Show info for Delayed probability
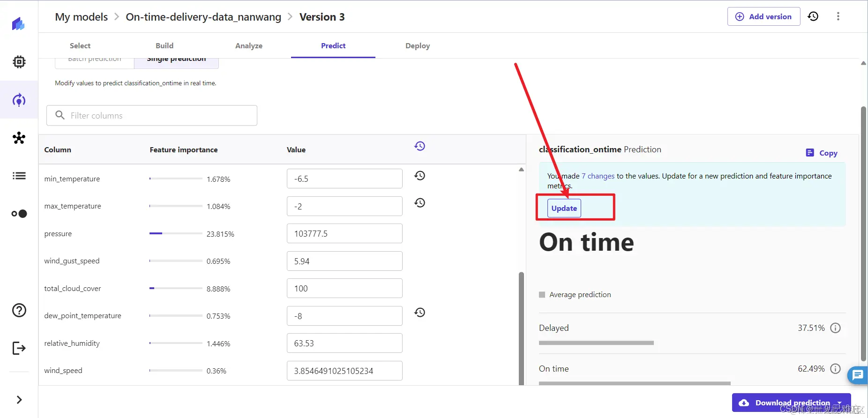Screen dimensions: 868x418 (835, 328)
